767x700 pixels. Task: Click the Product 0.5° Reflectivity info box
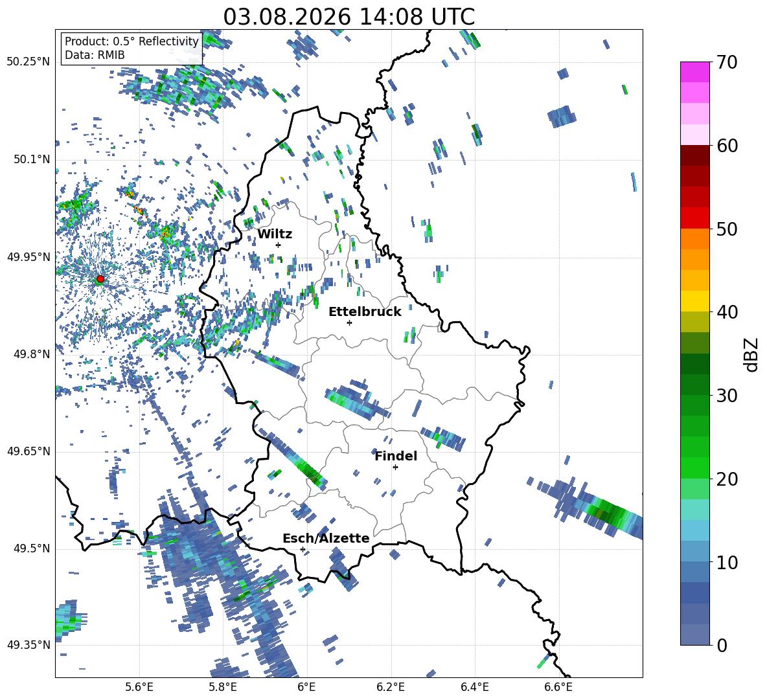coord(132,48)
